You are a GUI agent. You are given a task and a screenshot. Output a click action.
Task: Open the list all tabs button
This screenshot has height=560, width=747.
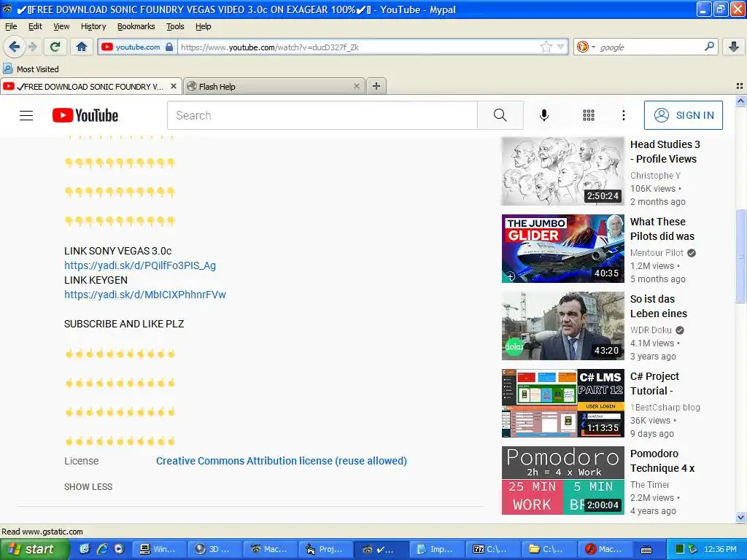740,86
